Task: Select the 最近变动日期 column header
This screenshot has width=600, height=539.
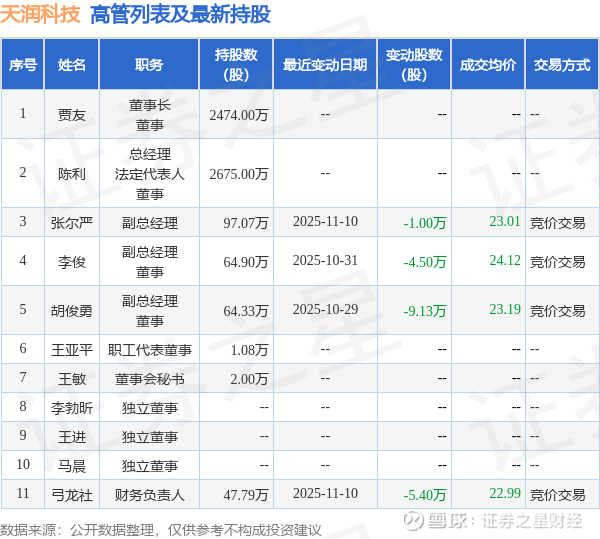Action: [325, 64]
